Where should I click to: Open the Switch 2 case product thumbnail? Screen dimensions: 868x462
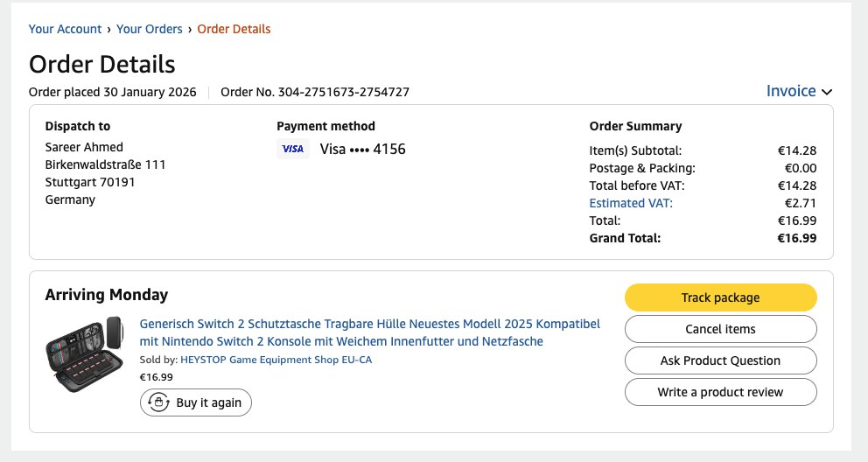(85, 354)
